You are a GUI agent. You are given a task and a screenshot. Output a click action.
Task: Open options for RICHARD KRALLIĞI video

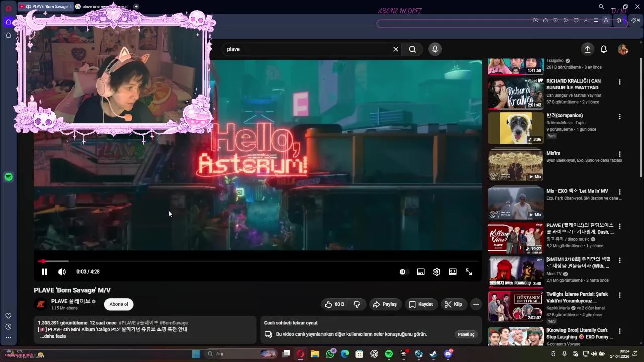click(620, 82)
